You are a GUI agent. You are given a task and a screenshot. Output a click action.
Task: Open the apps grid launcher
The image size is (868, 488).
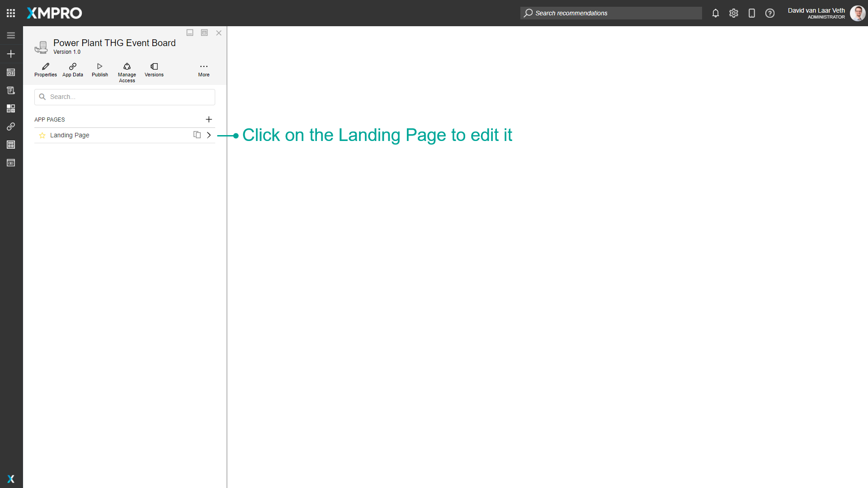click(11, 13)
